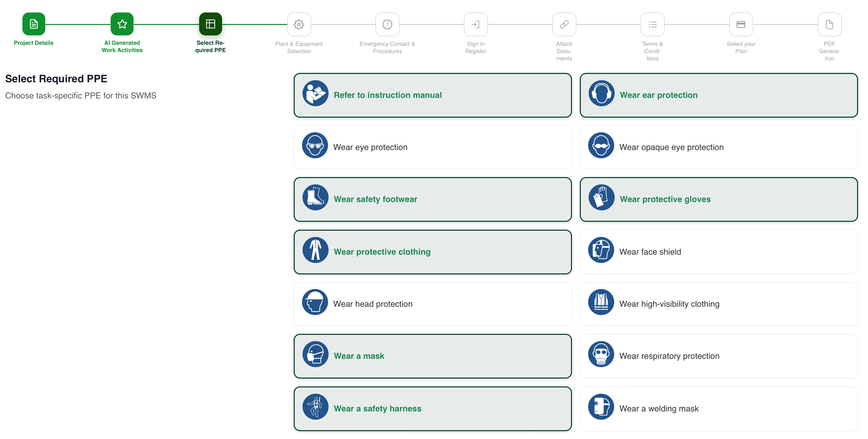Select the Wear eye protection card
This screenshot has height=439, width=868.
(433, 147)
